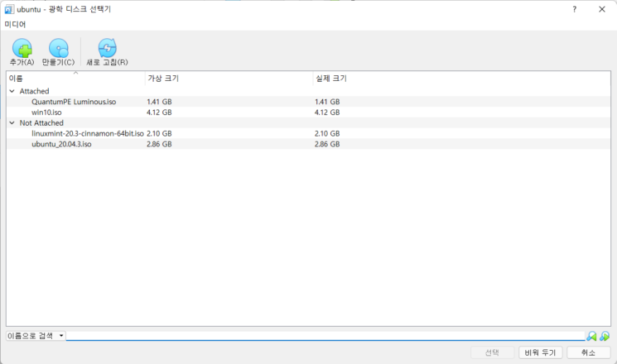Select ubuntu_20.04.3.iso entry
This screenshot has height=364, width=617.
pyautogui.click(x=61, y=143)
